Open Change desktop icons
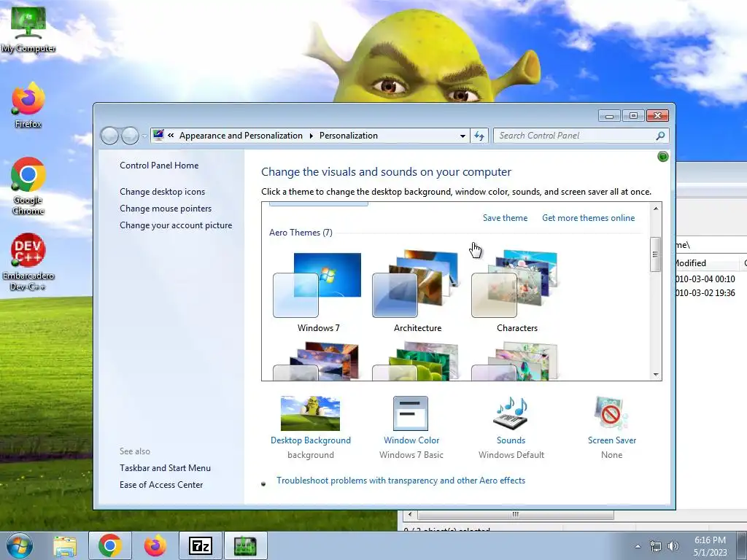 tap(163, 192)
